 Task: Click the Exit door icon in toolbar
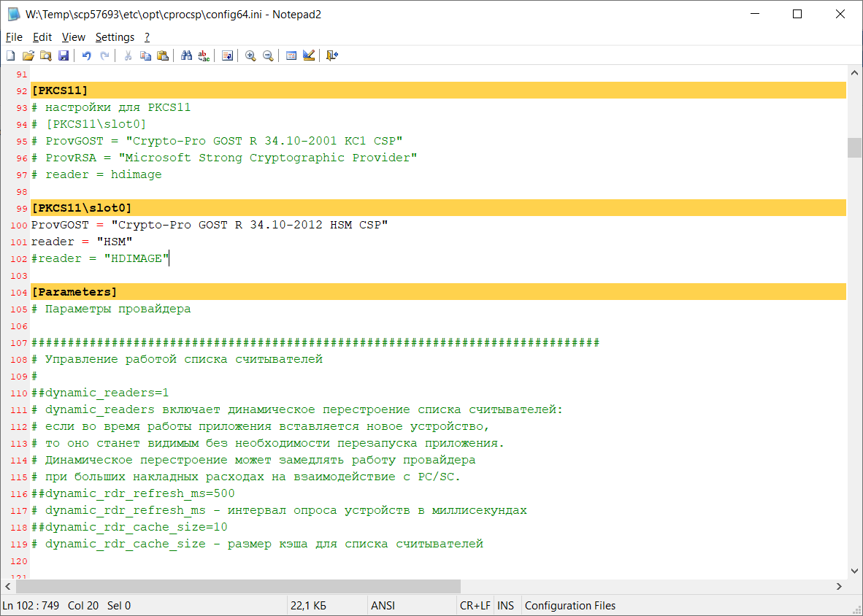tap(332, 55)
